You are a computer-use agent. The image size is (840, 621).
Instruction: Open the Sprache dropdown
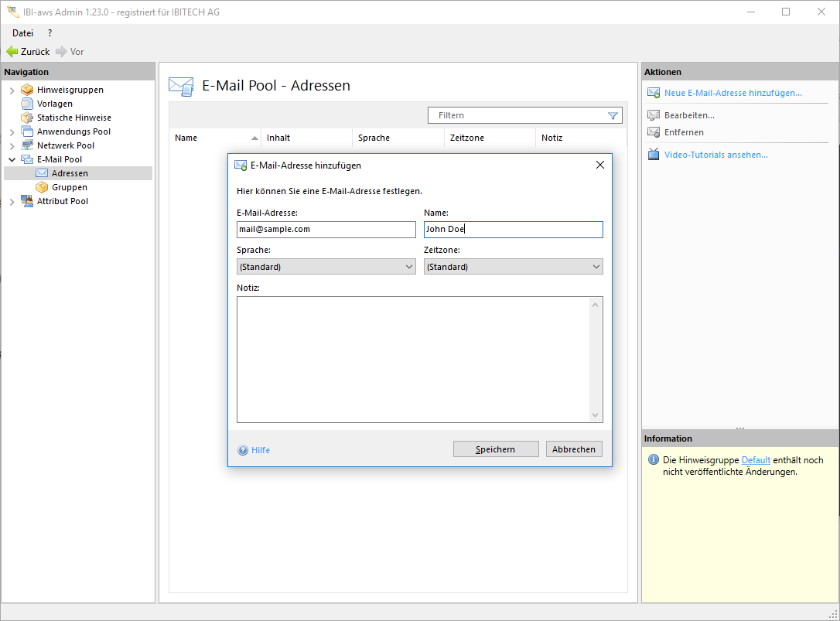pos(326,267)
